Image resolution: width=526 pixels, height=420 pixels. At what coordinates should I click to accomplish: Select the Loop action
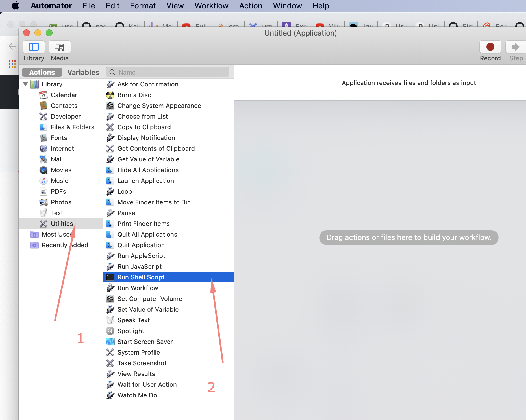169,191
